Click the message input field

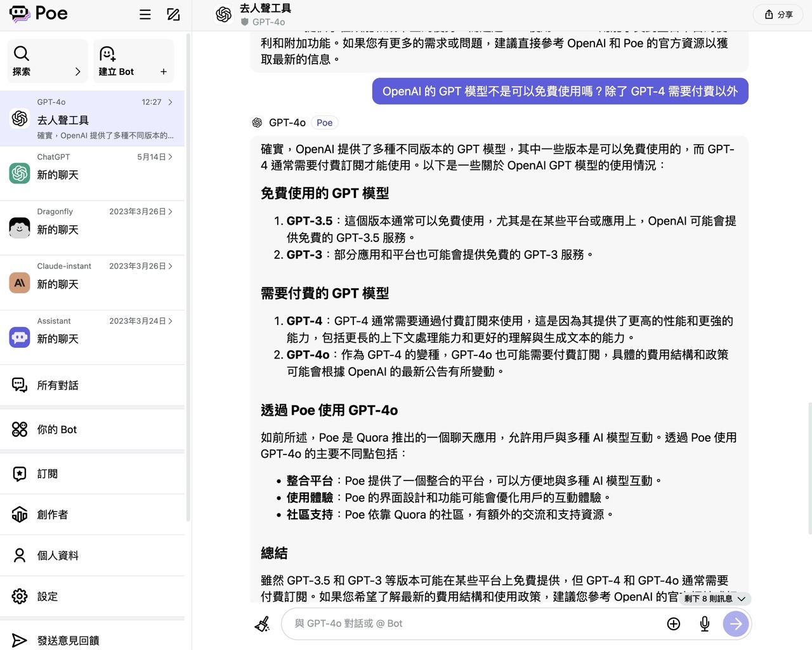point(476,624)
